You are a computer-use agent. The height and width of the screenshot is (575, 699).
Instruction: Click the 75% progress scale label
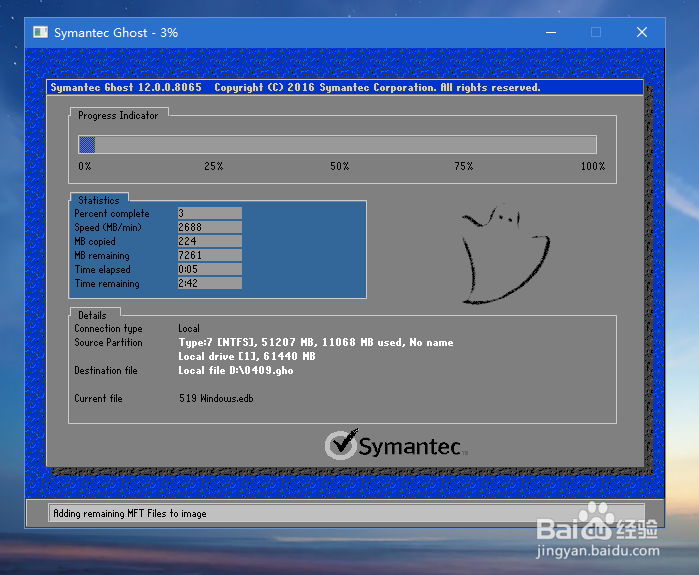(464, 166)
